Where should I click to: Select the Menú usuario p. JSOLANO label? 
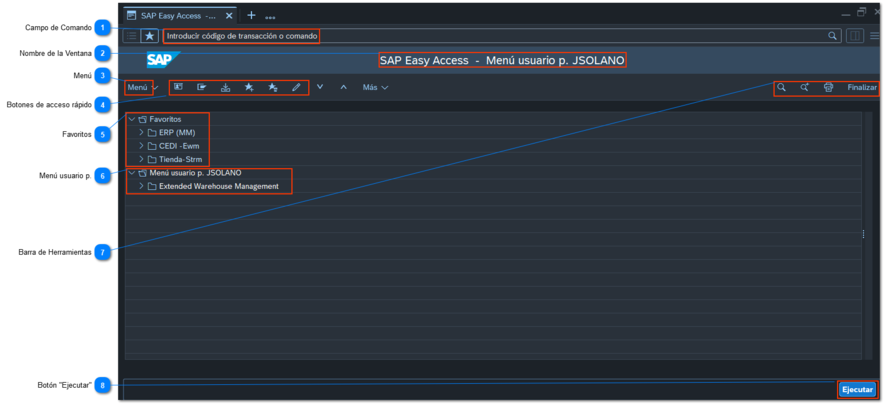click(x=196, y=173)
